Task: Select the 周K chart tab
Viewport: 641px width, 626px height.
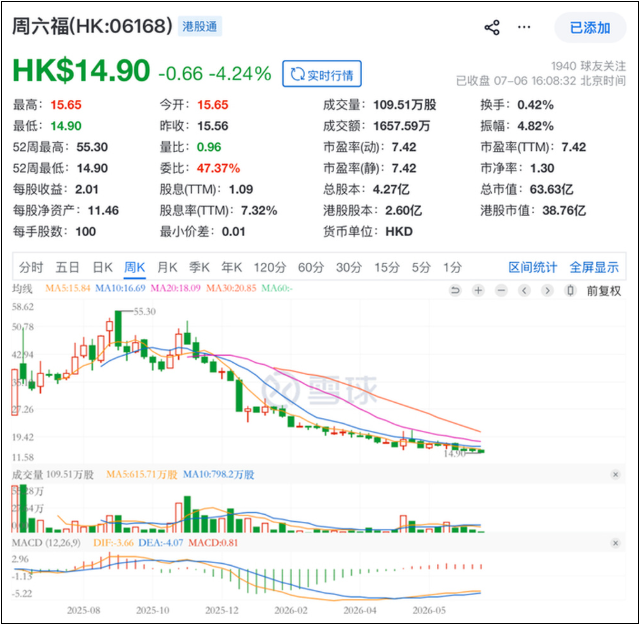Action: 134,267
